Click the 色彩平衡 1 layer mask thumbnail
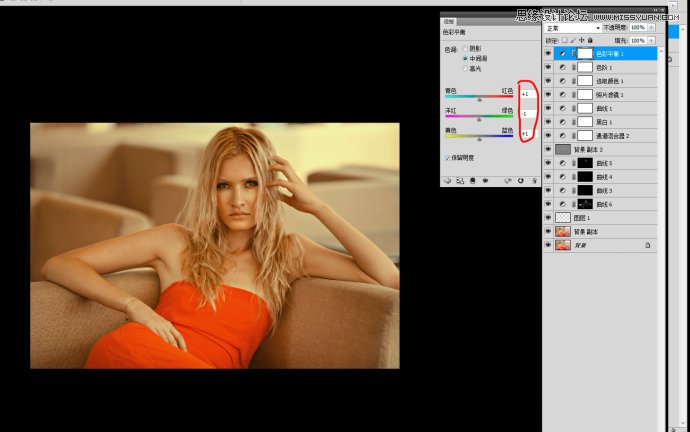Viewport: 690px width, 432px height. pos(585,54)
